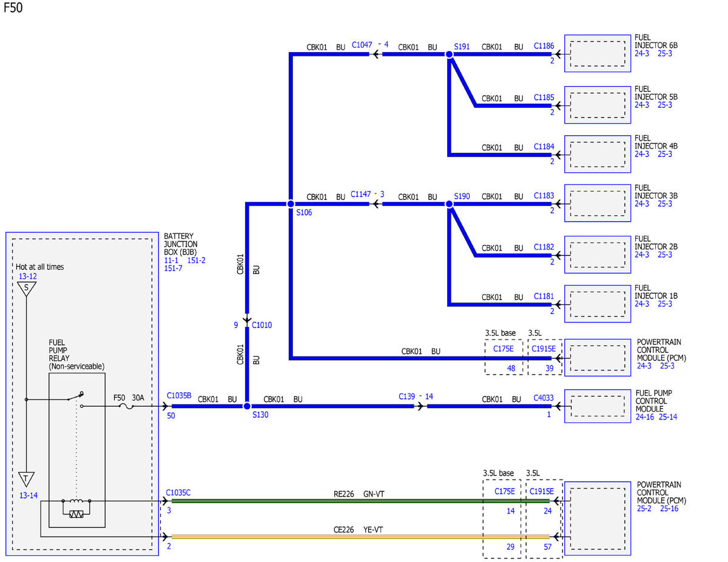
Task: Click the Fuel Injector 4B component box
Action: coord(598,153)
